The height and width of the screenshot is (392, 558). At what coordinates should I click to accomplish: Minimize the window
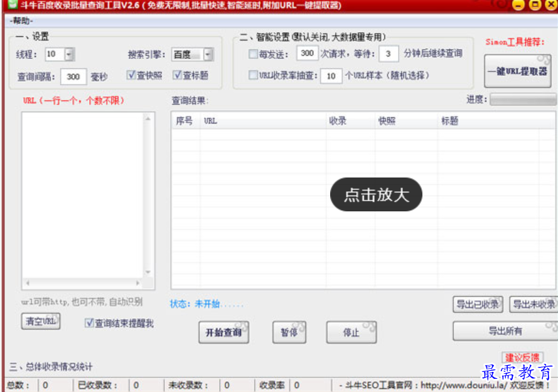518,4
